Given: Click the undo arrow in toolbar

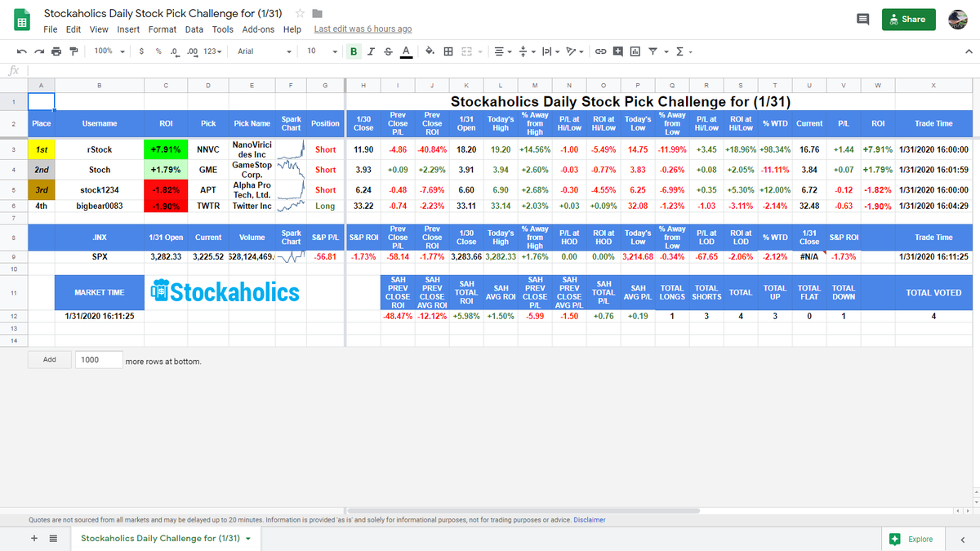Looking at the screenshot, I should [20, 51].
